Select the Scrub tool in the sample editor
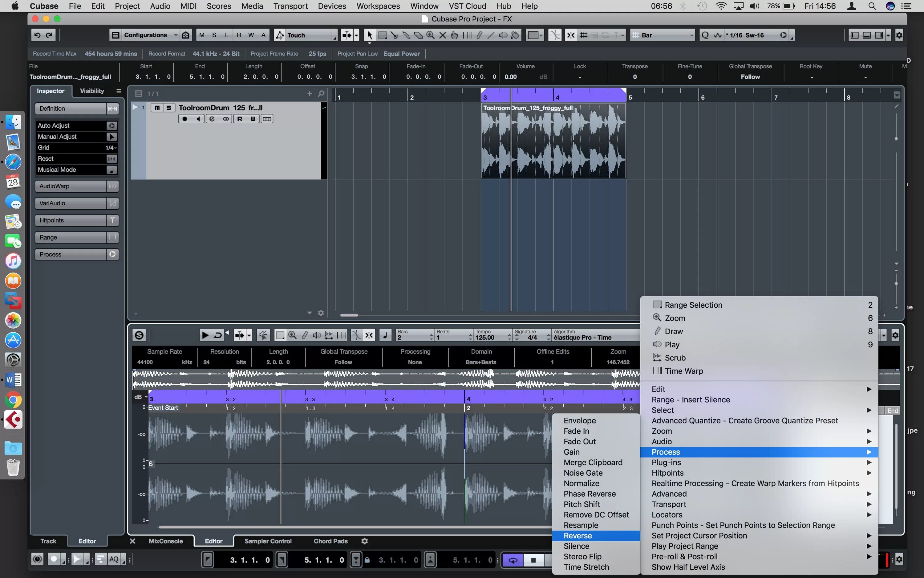Image resolution: width=924 pixels, height=578 pixels. point(329,335)
